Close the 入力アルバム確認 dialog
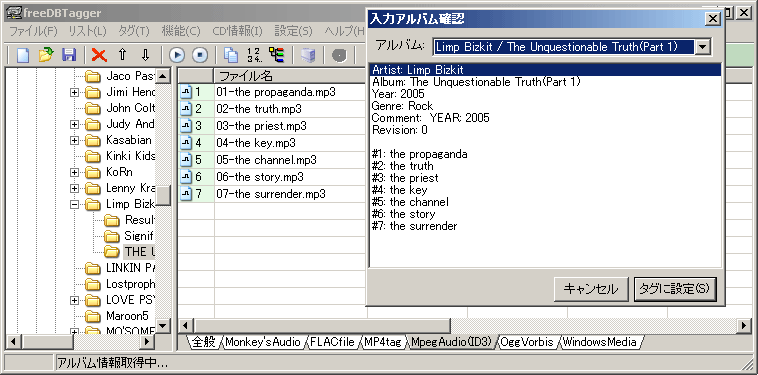Screen dimensions: 758x375 coord(713,19)
